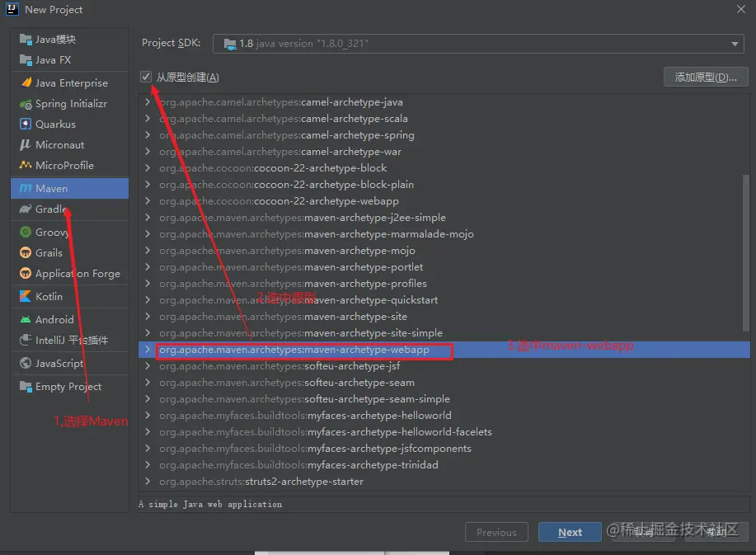The height and width of the screenshot is (555, 756).
Task: Expand the struts2-archetype-starter node
Action: 148,482
